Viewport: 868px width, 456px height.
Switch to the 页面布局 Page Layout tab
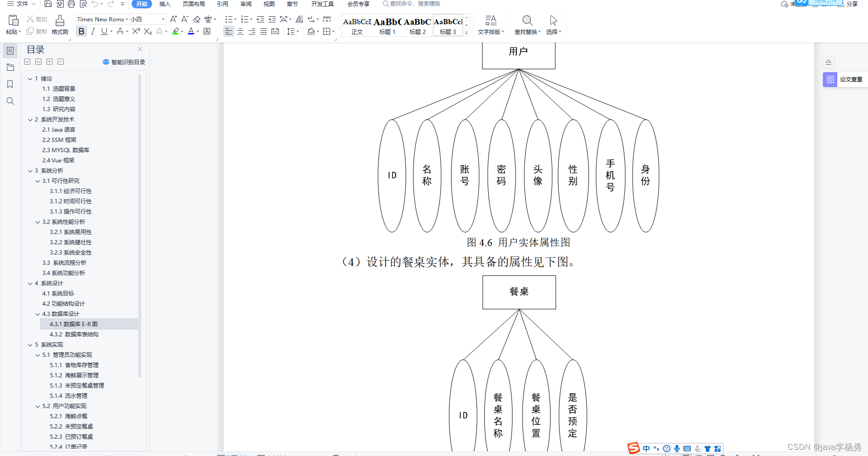pyautogui.click(x=194, y=4)
